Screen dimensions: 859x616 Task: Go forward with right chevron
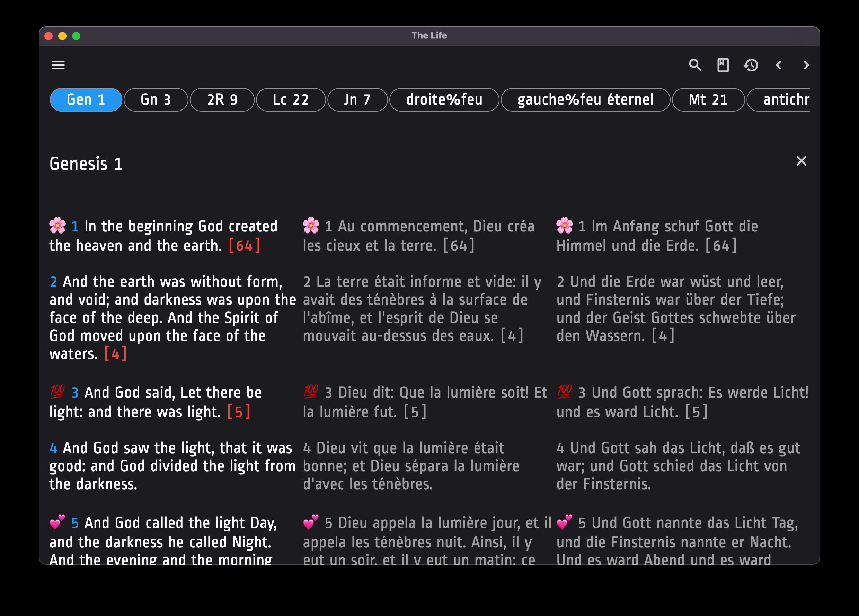(x=806, y=65)
